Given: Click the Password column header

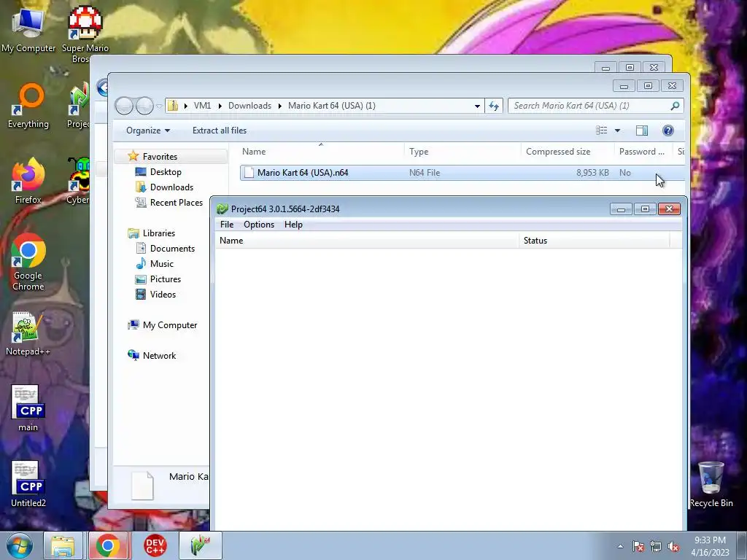Looking at the screenshot, I should [x=643, y=152].
